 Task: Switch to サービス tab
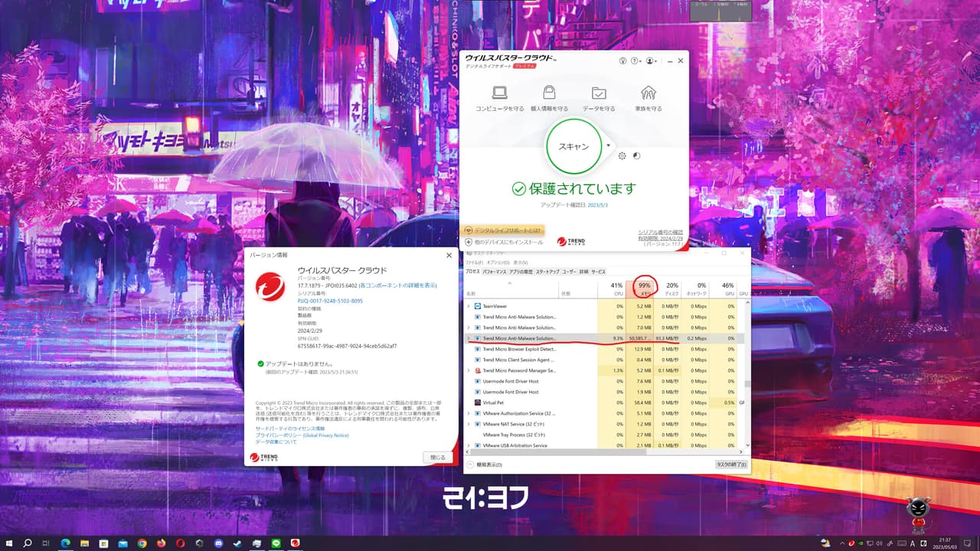point(598,272)
